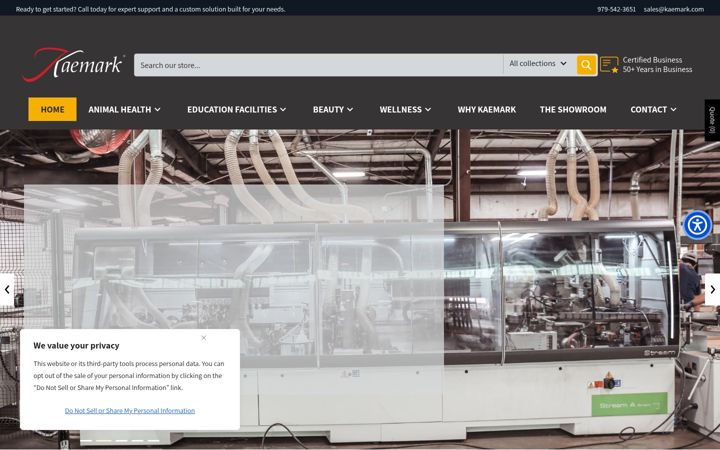Open the accessibility widget icon

click(x=698, y=225)
